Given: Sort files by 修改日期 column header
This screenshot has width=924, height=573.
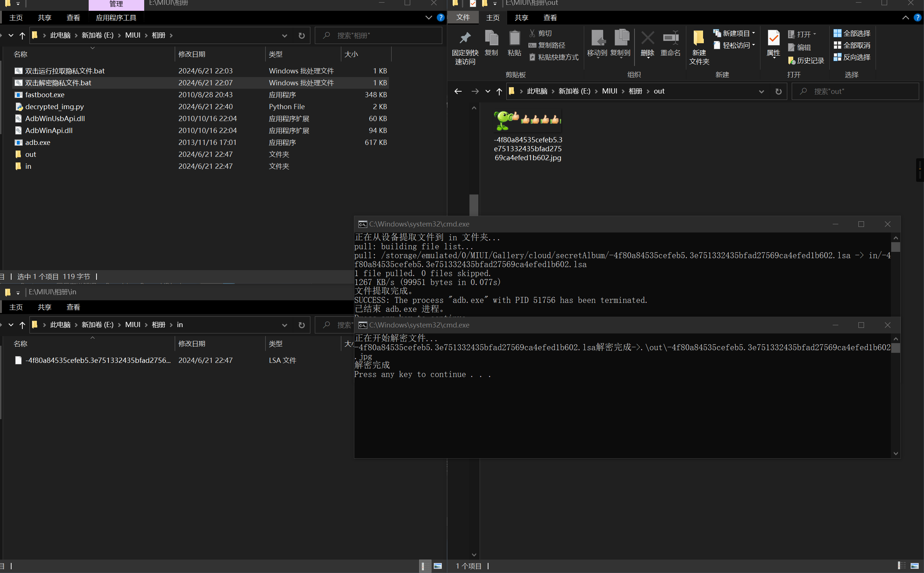Looking at the screenshot, I should (192, 54).
